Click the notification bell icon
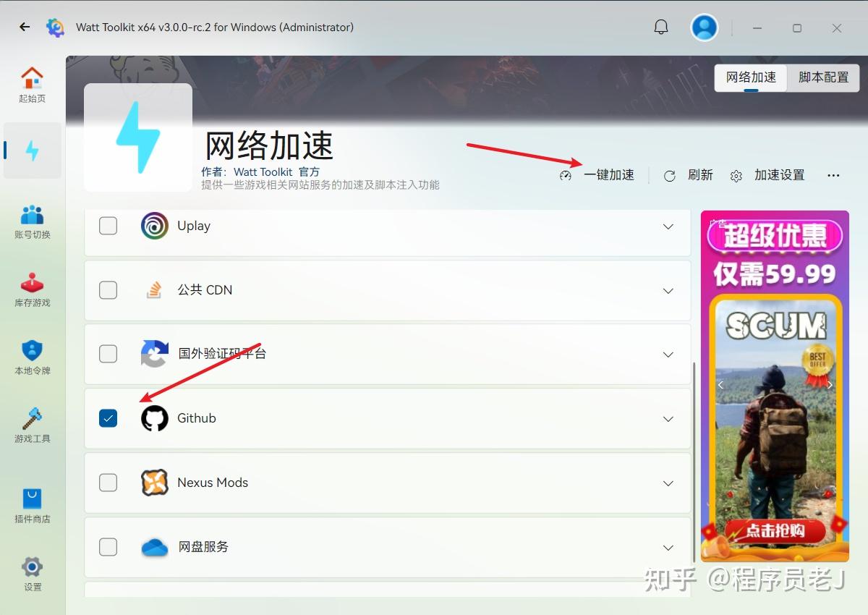Image resolution: width=868 pixels, height=615 pixels. (x=660, y=27)
